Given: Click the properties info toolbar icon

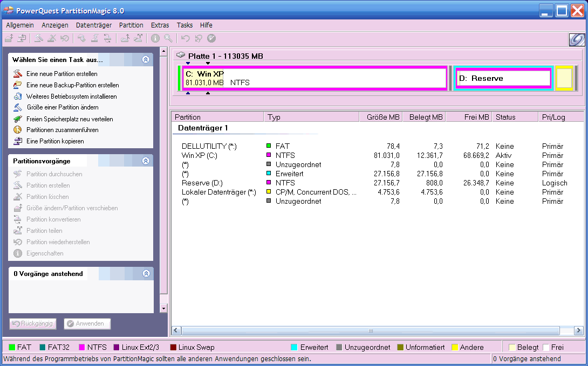Looking at the screenshot, I should [x=155, y=38].
